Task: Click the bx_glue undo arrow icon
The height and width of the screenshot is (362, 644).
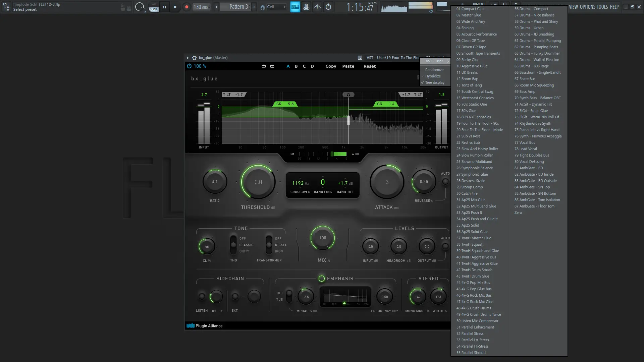Action: pyautogui.click(x=264, y=66)
